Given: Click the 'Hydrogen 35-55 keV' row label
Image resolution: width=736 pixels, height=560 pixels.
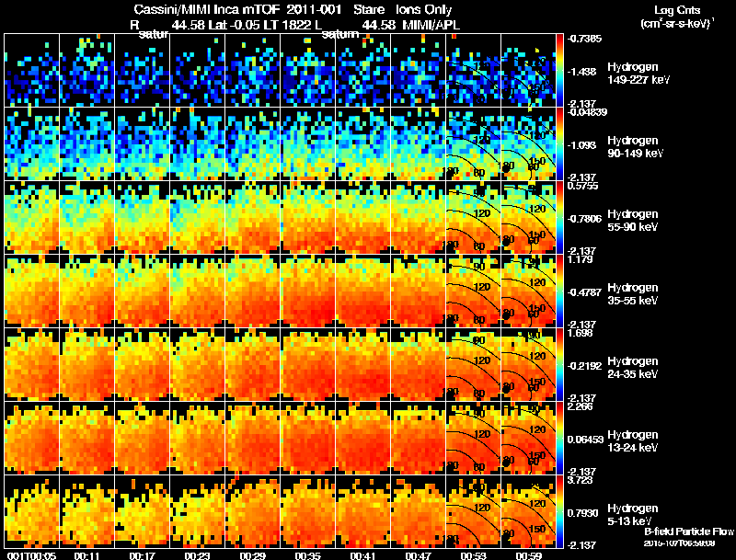Looking at the screenshot, I should coord(633,294).
